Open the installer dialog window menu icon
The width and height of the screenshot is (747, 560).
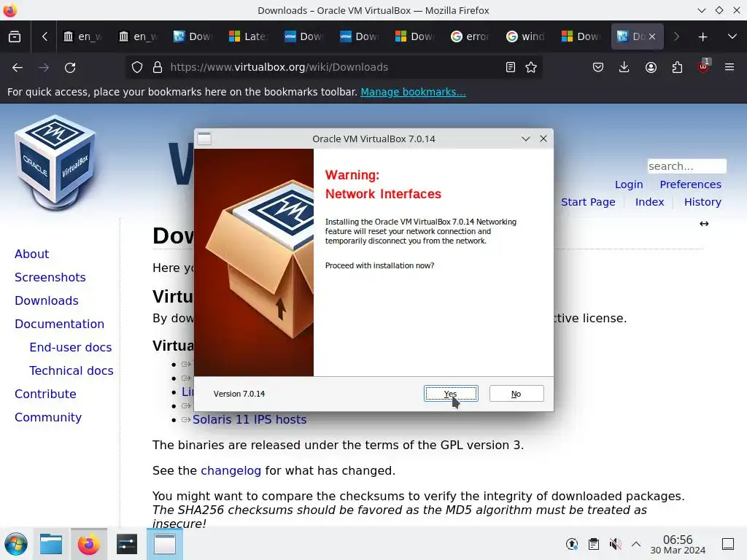[204, 139]
